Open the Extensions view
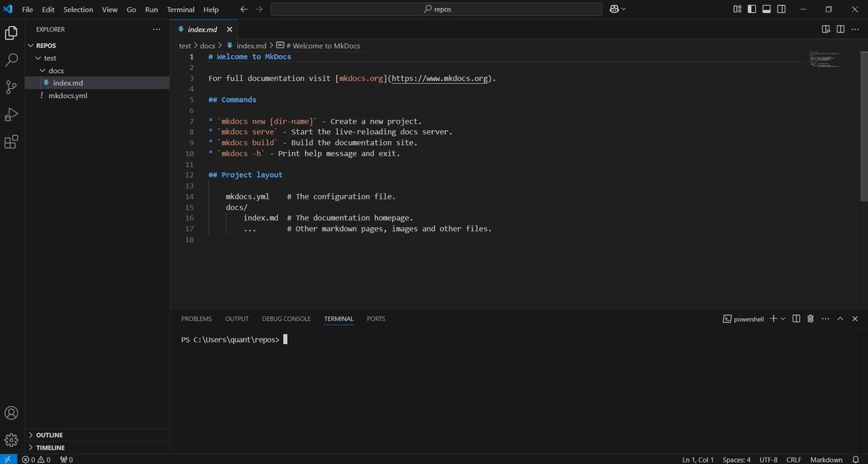The width and height of the screenshot is (868, 464). tap(11, 142)
